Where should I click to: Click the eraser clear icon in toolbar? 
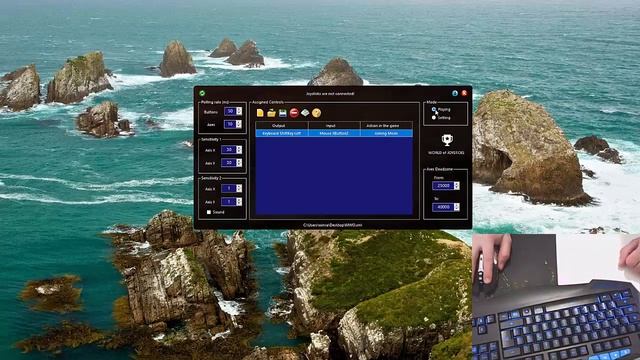click(305, 113)
